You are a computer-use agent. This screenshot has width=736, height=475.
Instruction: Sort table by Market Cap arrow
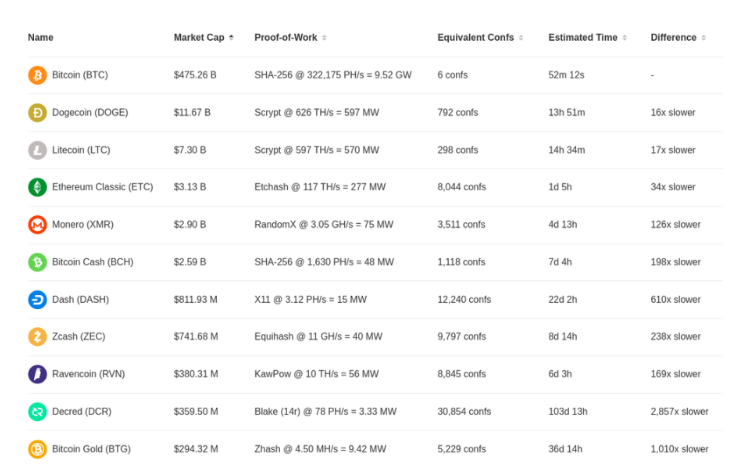point(231,38)
